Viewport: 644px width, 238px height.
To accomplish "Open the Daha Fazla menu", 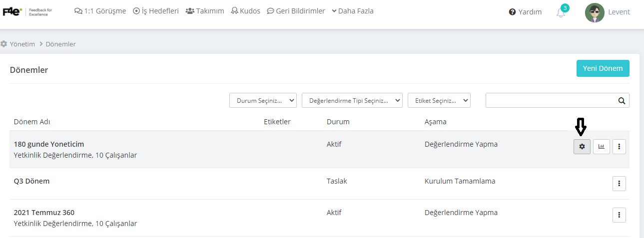I will [x=352, y=11].
